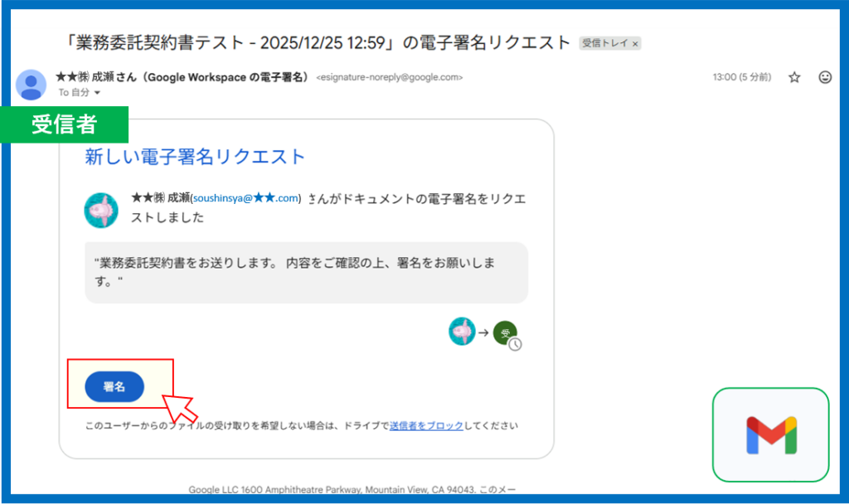The image size is (849, 504).
Task: Click the Gmail logo icon
Action: tap(771, 435)
